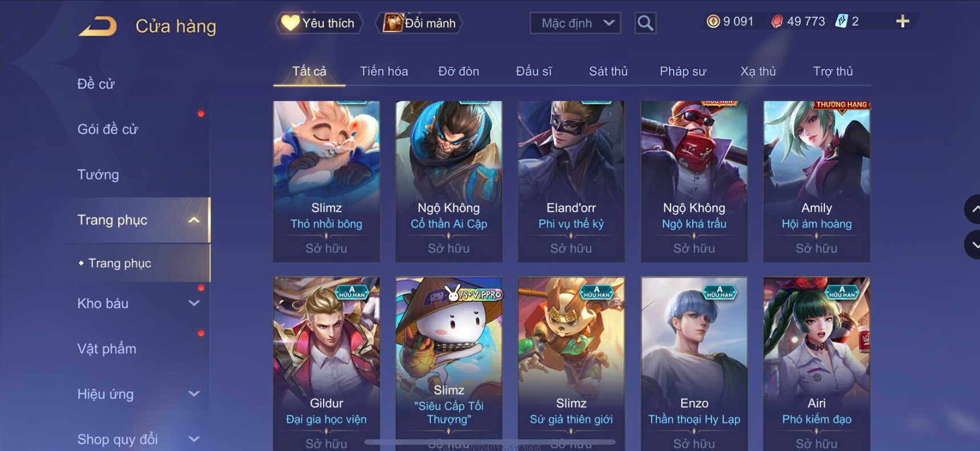980x451 pixels.
Task: Click the down chevron on right edge
Action: coord(973,245)
